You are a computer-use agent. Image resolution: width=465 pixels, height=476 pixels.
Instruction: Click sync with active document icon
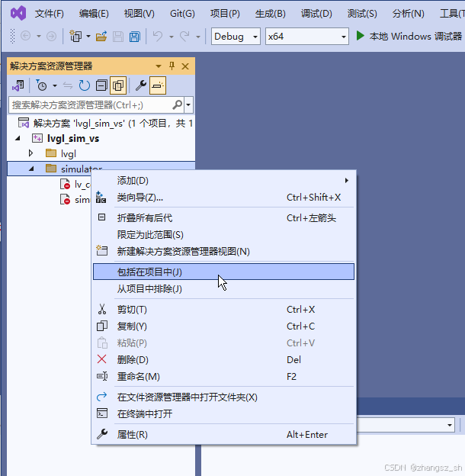pyautogui.click(x=68, y=85)
